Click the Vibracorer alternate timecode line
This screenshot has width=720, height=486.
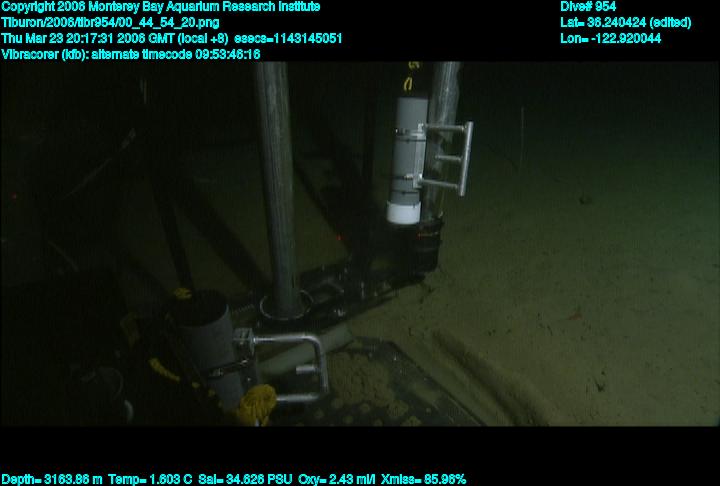[131, 54]
